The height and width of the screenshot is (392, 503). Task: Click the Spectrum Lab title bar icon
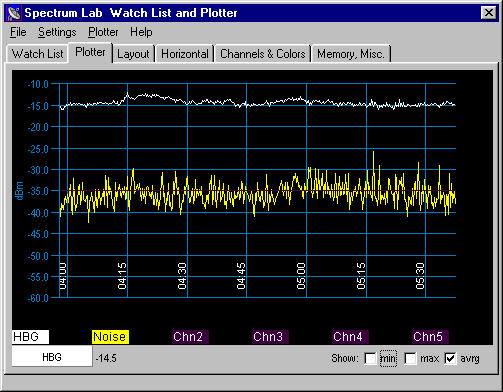click(x=14, y=13)
